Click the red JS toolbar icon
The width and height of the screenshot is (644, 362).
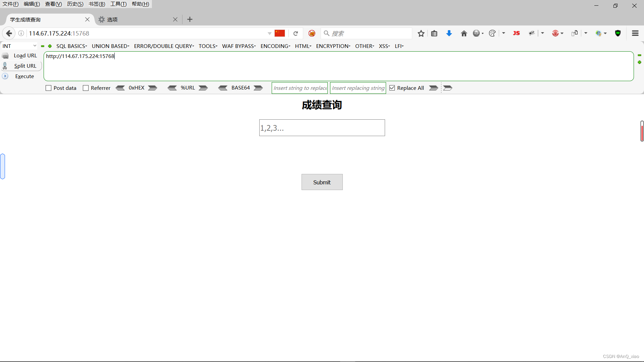pos(516,33)
